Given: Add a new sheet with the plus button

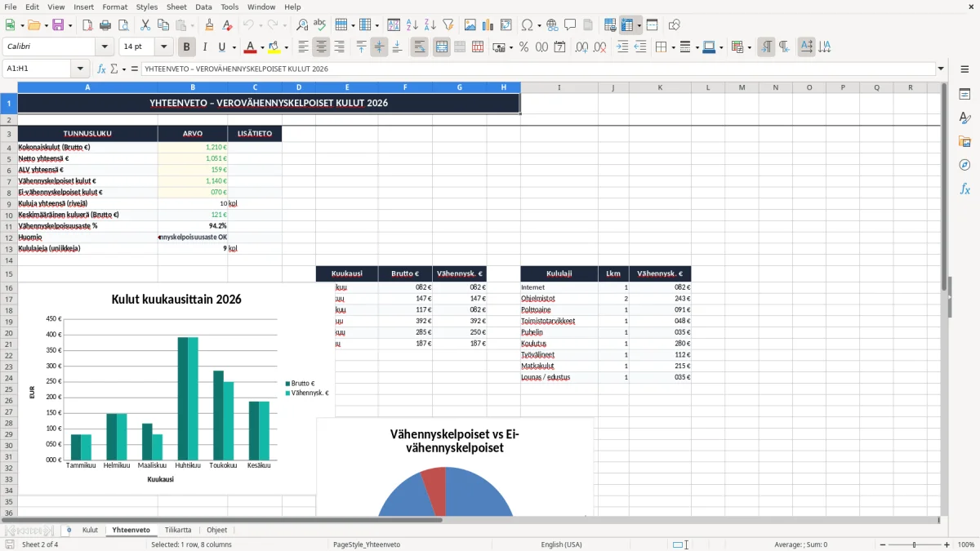Looking at the screenshot, I should point(69,530).
